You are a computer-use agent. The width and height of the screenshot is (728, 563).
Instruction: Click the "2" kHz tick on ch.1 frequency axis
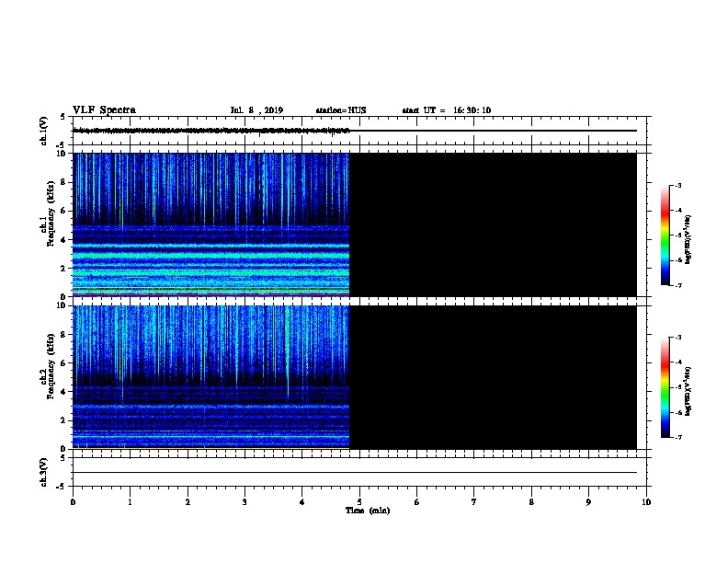pyautogui.click(x=63, y=268)
